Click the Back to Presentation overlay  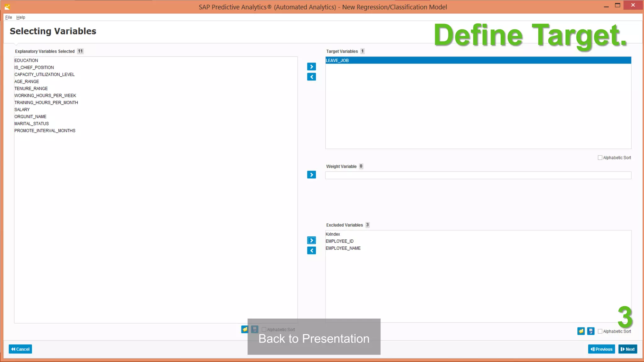314,337
